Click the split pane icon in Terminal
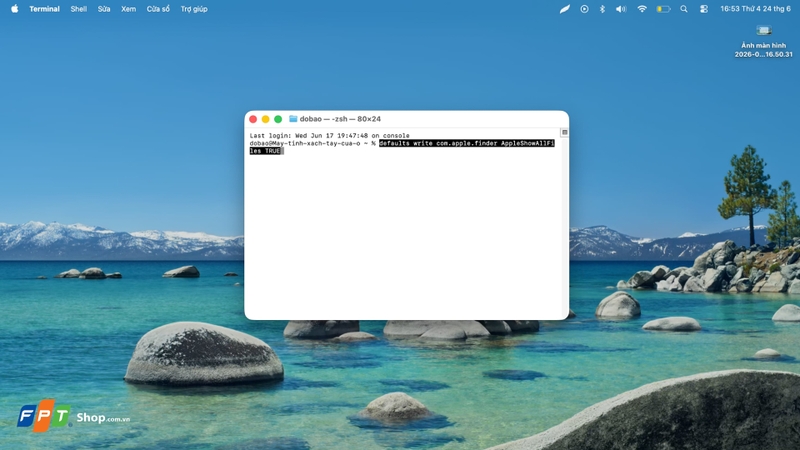 pos(564,133)
